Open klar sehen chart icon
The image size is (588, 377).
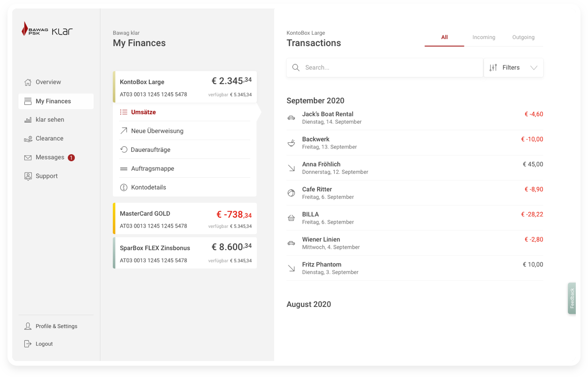click(x=28, y=120)
